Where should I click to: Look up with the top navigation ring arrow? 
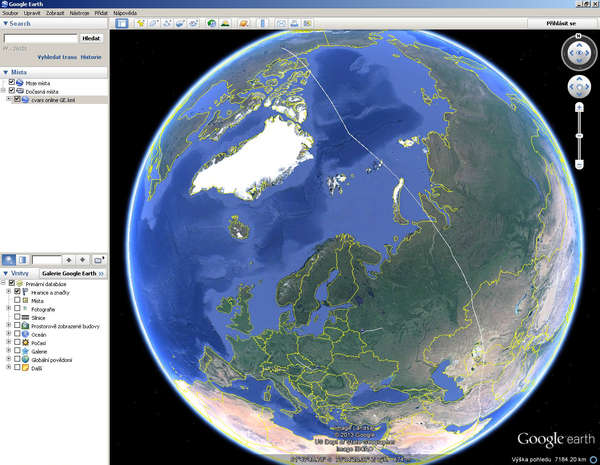click(x=579, y=45)
